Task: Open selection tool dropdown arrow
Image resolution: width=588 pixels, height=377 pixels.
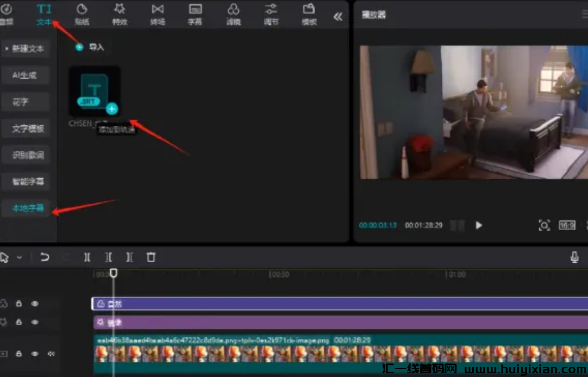Action: [19, 258]
